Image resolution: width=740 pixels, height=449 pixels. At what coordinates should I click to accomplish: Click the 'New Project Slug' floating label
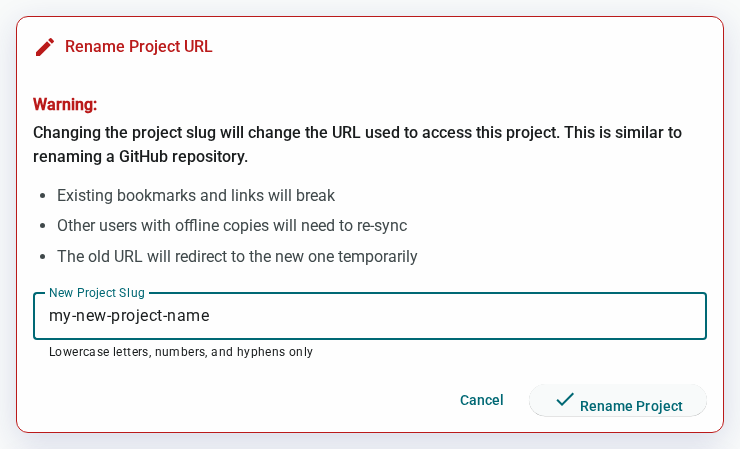pos(97,293)
